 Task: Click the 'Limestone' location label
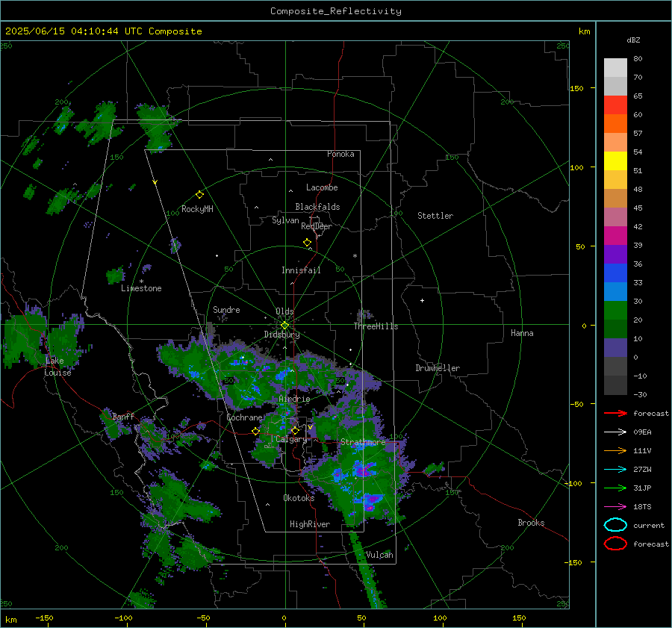141,288
